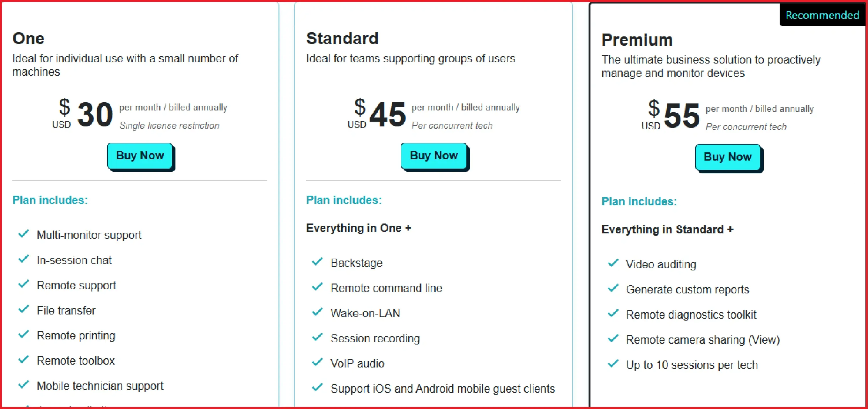The image size is (868, 409).
Task: Click Buy Now under the One plan
Action: click(140, 155)
